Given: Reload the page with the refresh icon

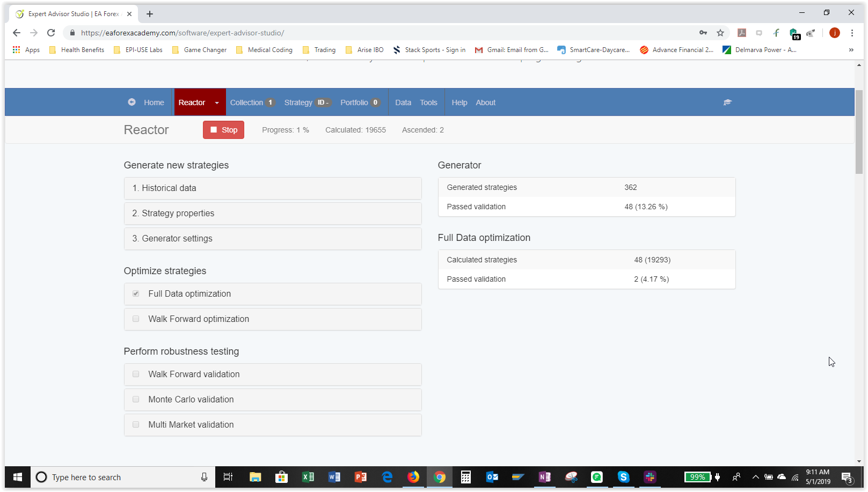Looking at the screenshot, I should tap(51, 33).
